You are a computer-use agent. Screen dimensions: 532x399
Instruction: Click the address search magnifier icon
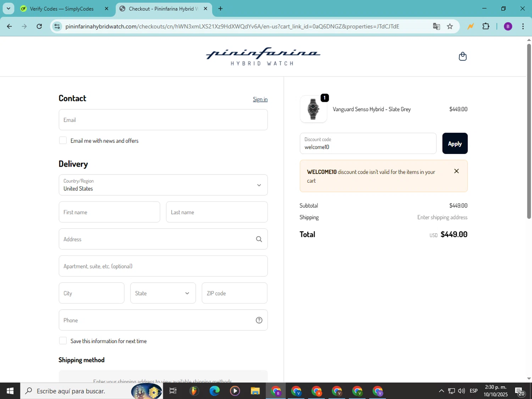pos(259,239)
